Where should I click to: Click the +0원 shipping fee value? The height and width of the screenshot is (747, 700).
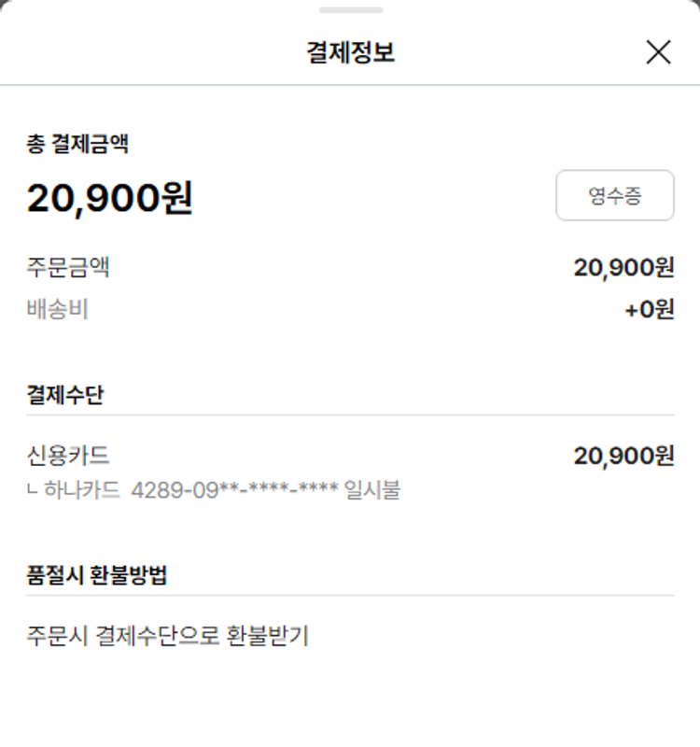(649, 309)
